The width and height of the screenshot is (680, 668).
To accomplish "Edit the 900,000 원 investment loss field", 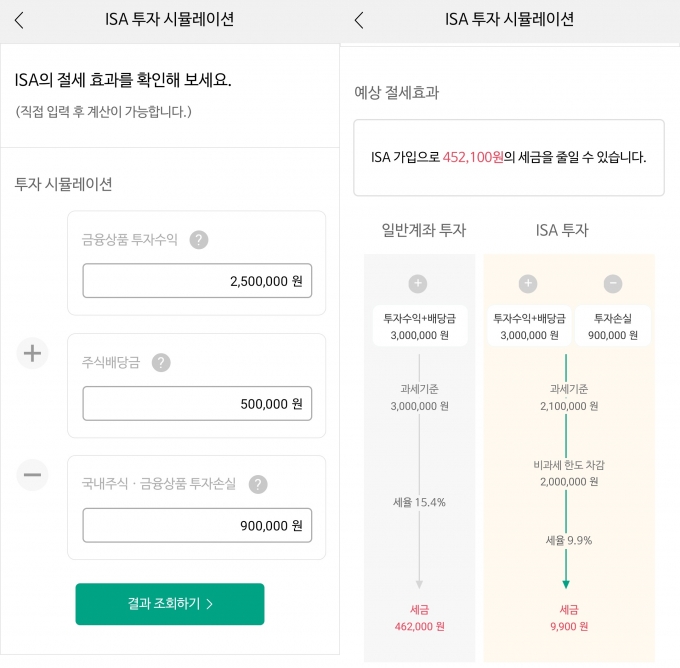I will [x=197, y=525].
